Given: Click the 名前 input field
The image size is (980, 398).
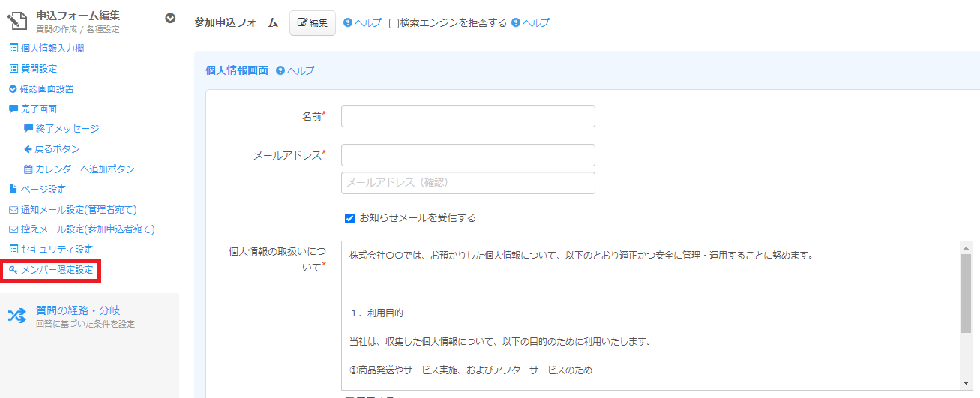Looking at the screenshot, I should [x=468, y=116].
